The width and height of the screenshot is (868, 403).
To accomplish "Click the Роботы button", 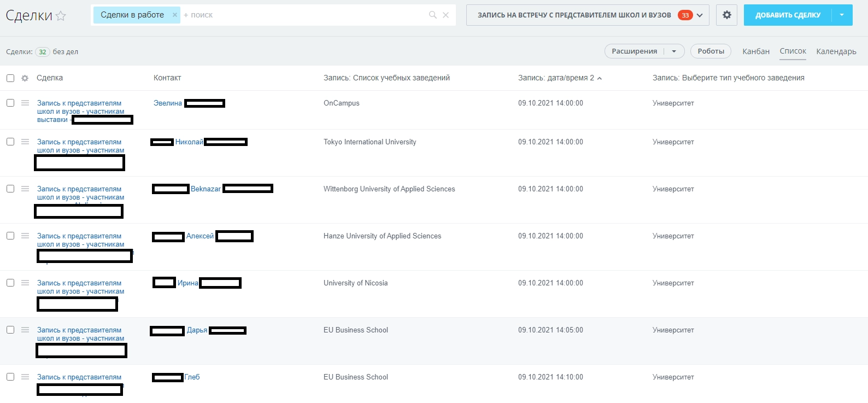I will click(711, 51).
